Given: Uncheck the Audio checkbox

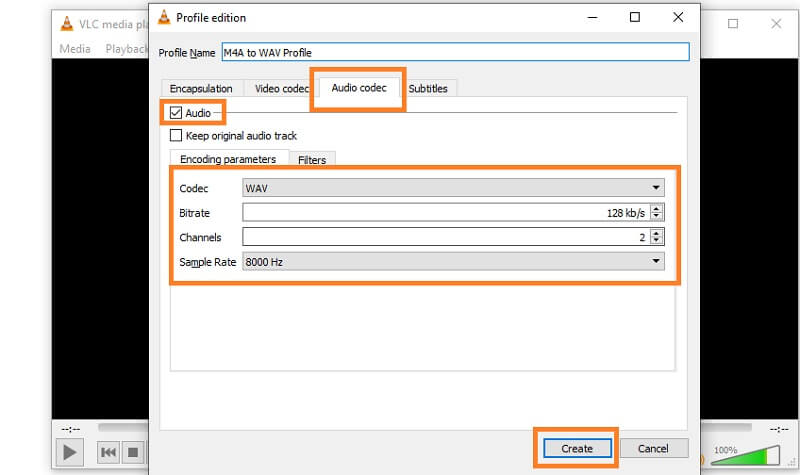Looking at the screenshot, I should pos(177,113).
